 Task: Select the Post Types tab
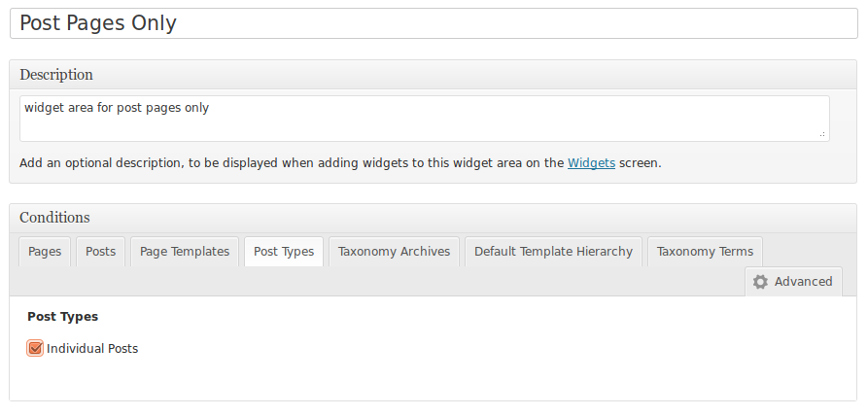point(284,252)
